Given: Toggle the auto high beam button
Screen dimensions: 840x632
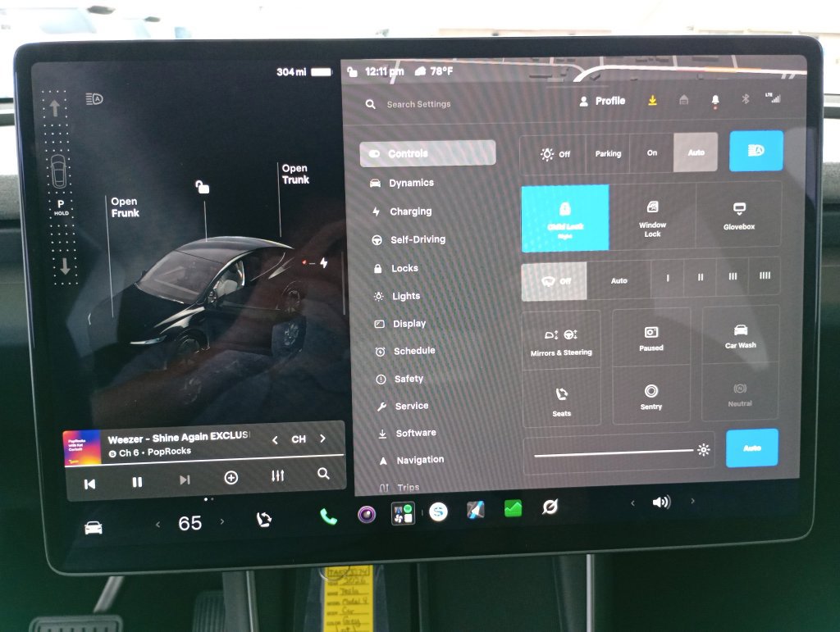Looking at the screenshot, I should 756,151.
